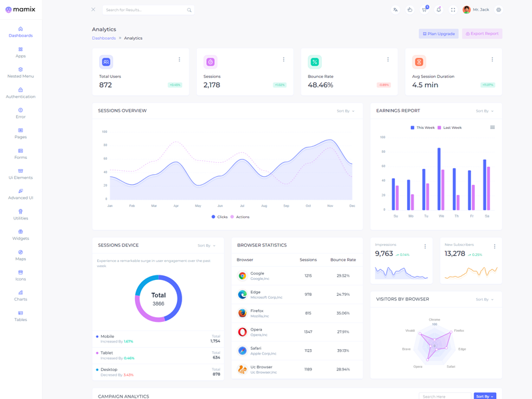Open Widgets from the left sidebar

click(x=21, y=235)
